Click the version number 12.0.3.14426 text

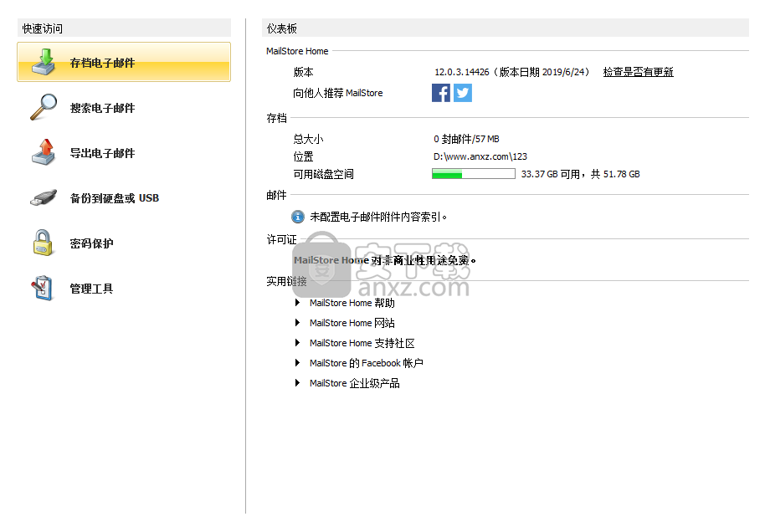pos(461,72)
